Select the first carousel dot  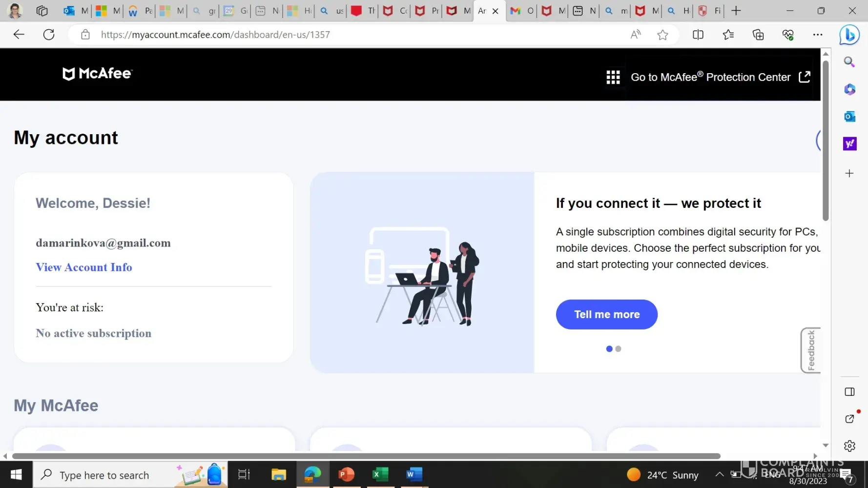coord(609,349)
